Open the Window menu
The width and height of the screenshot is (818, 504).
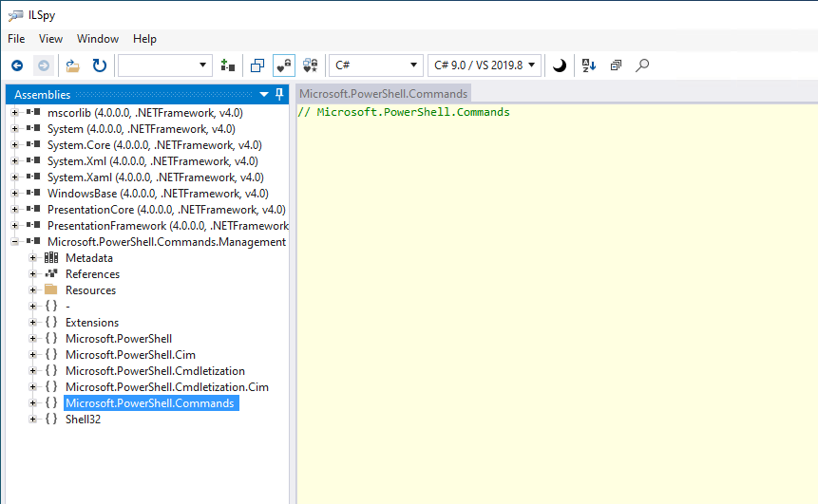[98, 39]
